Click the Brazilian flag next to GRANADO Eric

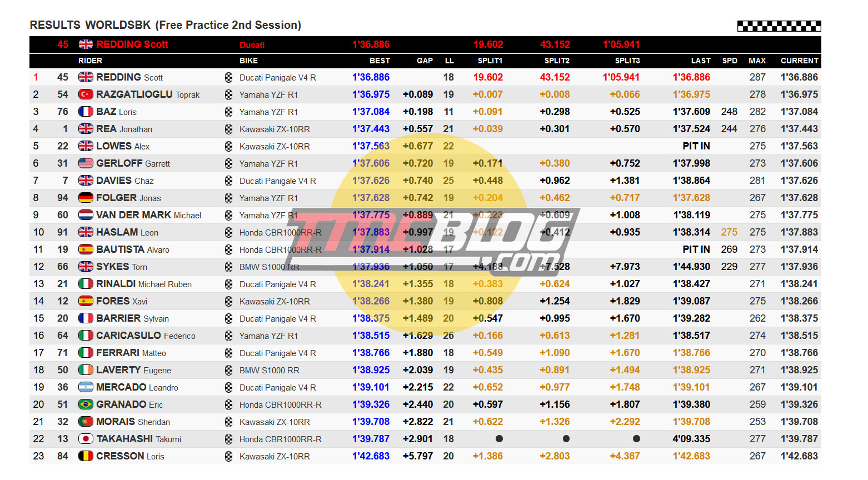pos(86,404)
